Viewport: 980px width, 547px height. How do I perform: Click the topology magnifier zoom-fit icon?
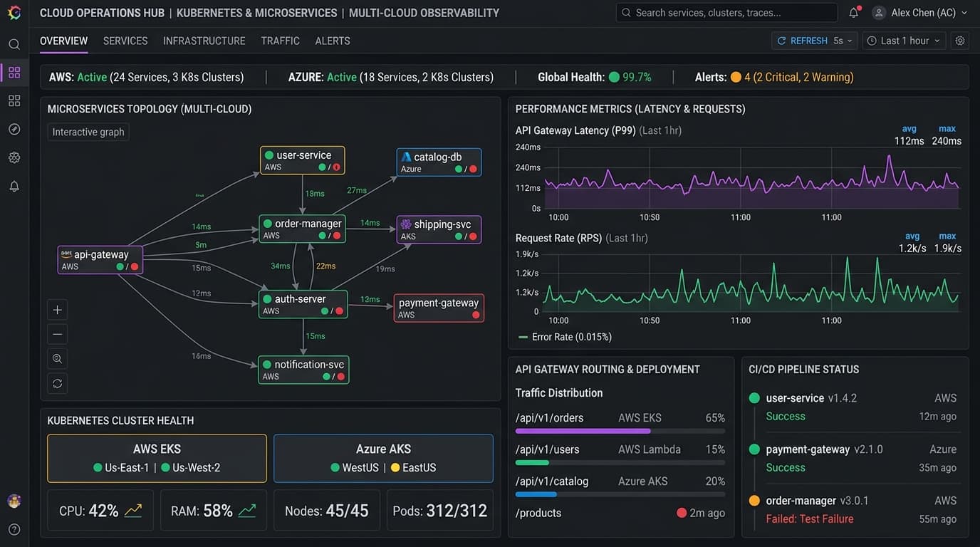[58, 358]
